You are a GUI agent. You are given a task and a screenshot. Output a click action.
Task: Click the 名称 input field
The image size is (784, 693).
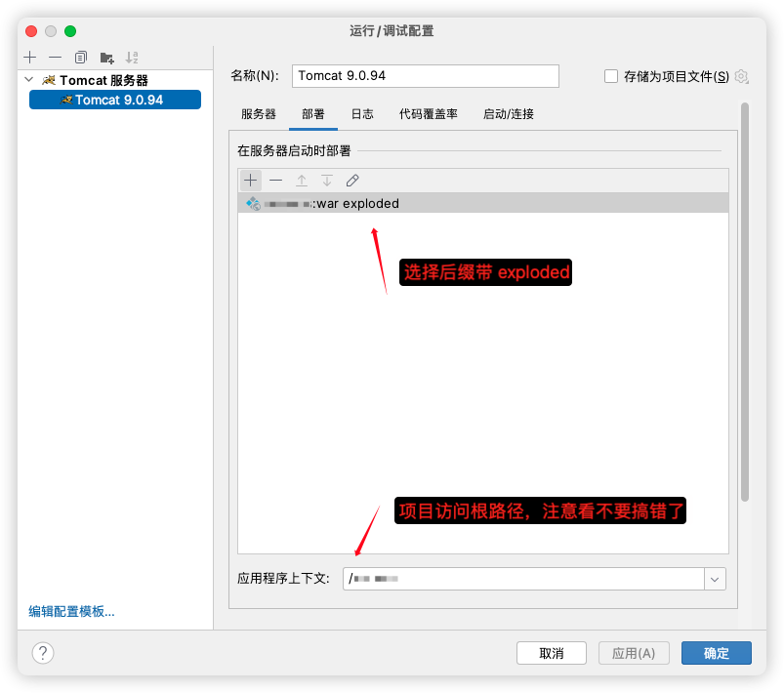pyautogui.click(x=426, y=76)
